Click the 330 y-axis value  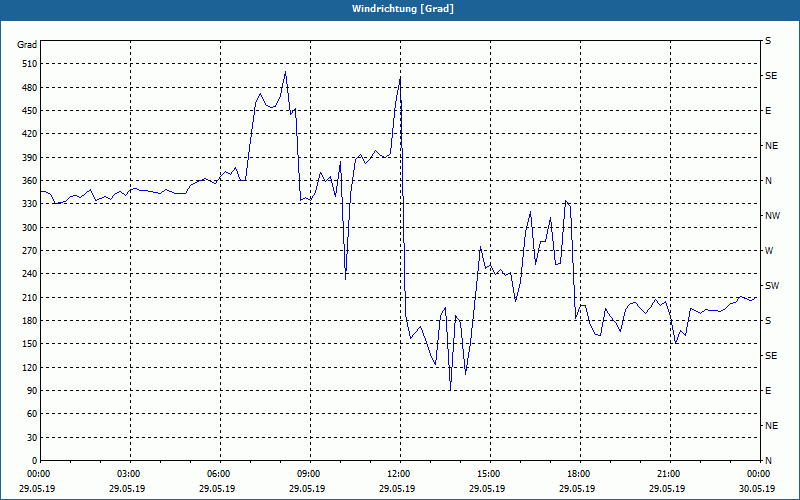[x=30, y=204]
